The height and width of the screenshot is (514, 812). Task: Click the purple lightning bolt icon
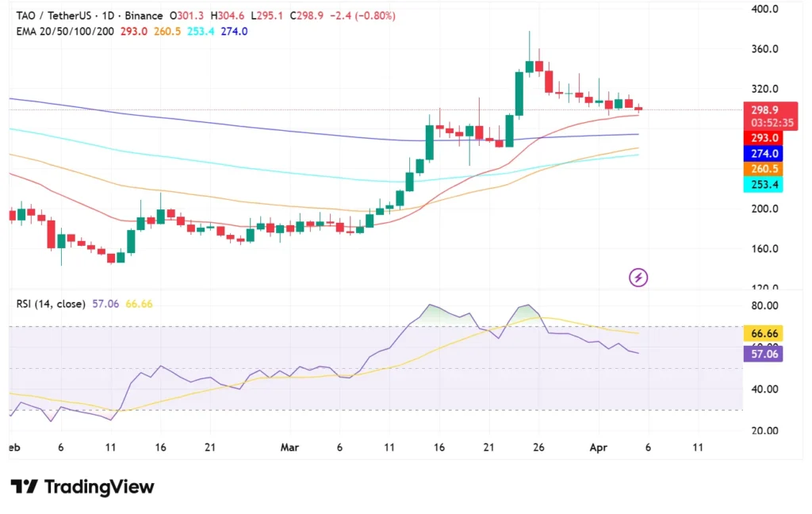click(638, 277)
